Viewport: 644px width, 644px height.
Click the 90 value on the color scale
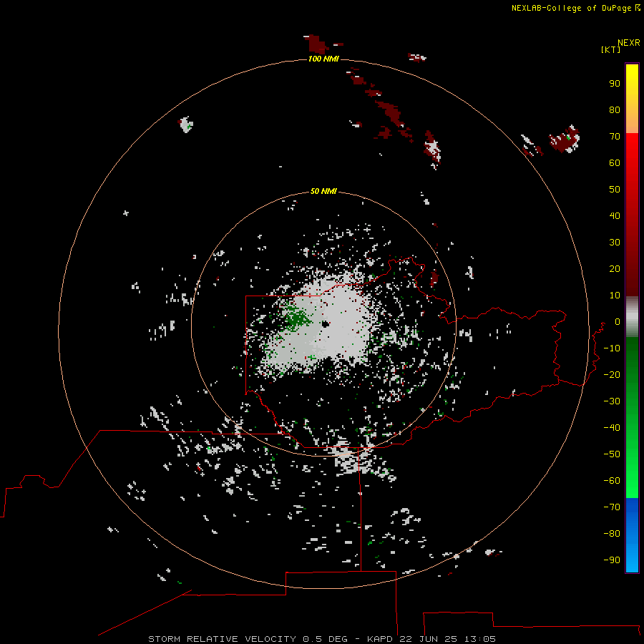pyautogui.click(x=615, y=84)
